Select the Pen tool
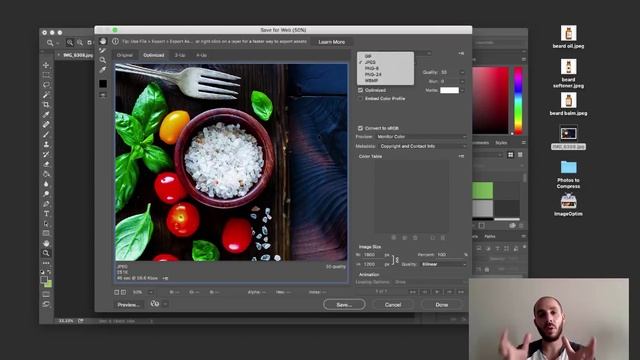This screenshot has height=360, width=640. click(x=46, y=204)
